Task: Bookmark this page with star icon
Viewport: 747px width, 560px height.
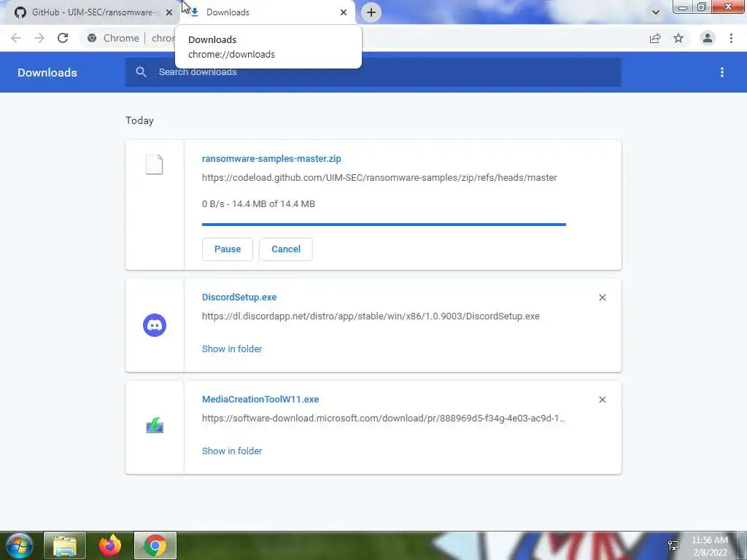Action: [678, 38]
